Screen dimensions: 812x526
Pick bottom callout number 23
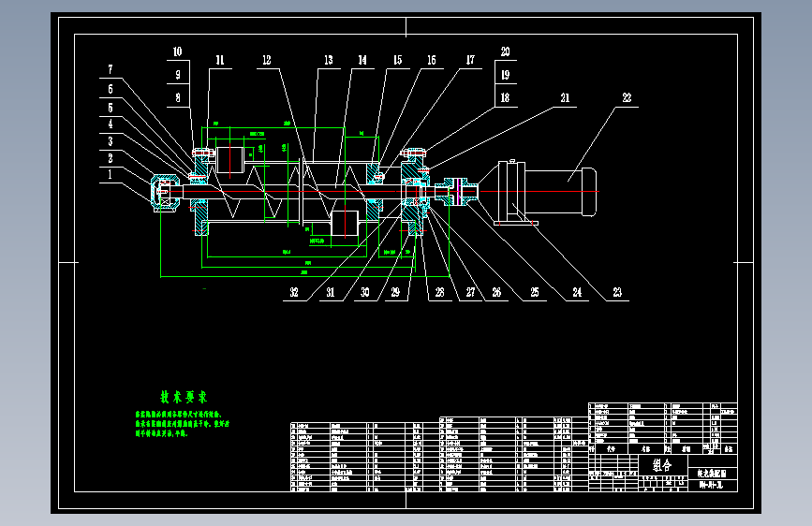[x=617, y=293]
